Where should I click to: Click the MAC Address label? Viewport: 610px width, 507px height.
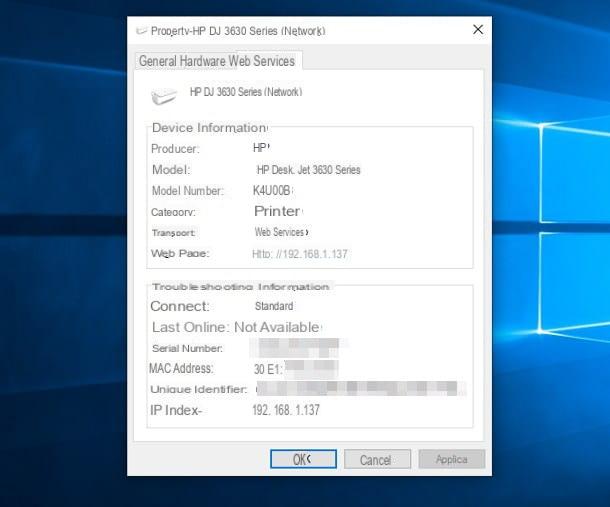181,368
